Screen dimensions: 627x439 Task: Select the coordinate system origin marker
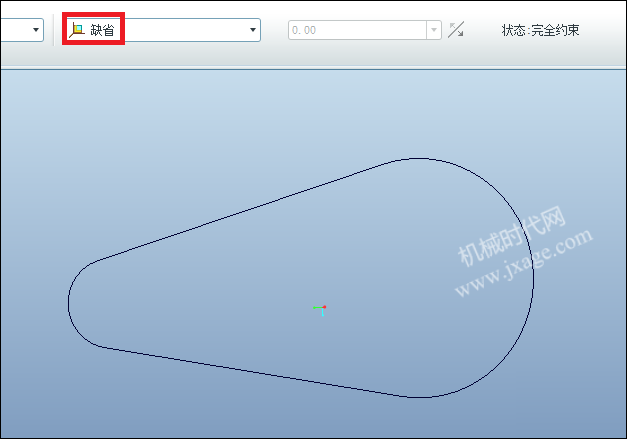click(321, 309)
